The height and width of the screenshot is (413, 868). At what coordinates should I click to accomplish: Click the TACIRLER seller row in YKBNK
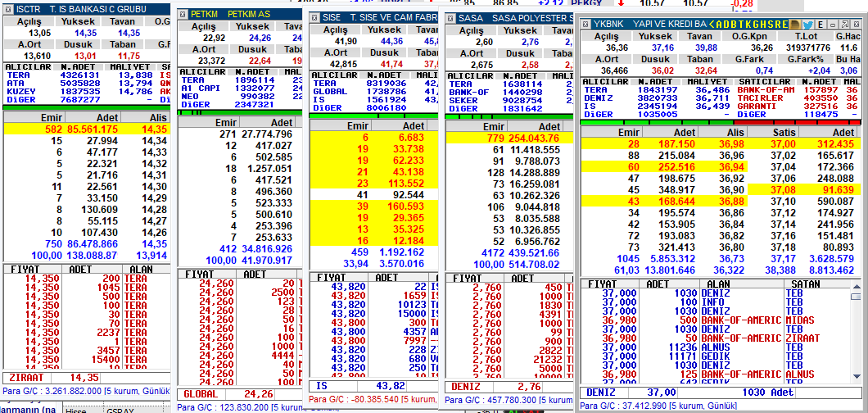coord(798,98)
